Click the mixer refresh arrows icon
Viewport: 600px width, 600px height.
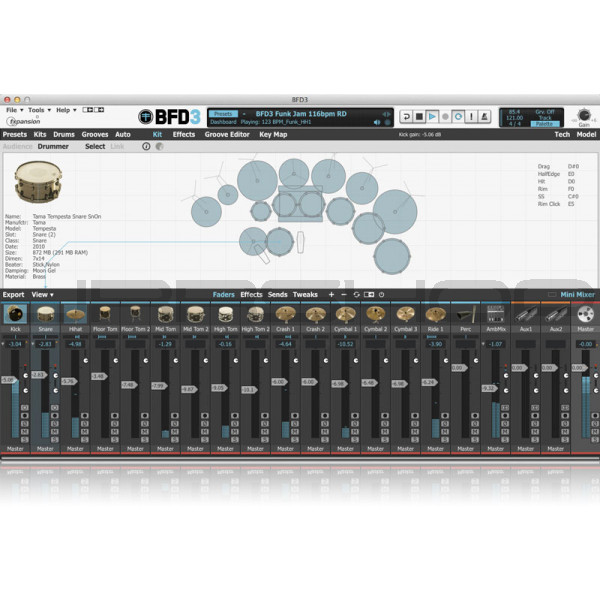[x=356, y=294]
